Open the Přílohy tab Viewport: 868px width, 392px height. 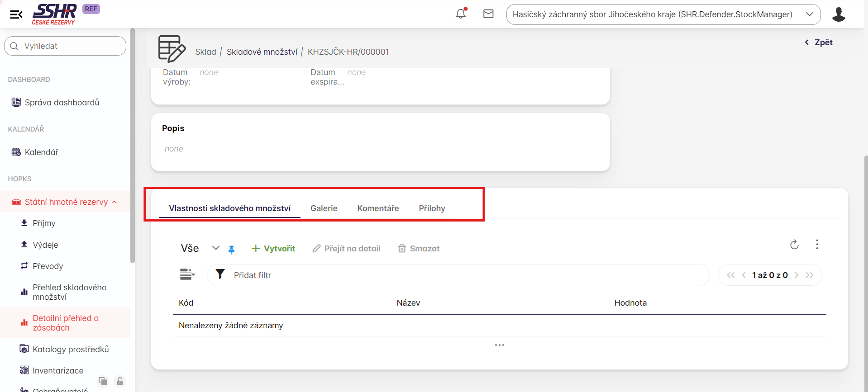432,208
